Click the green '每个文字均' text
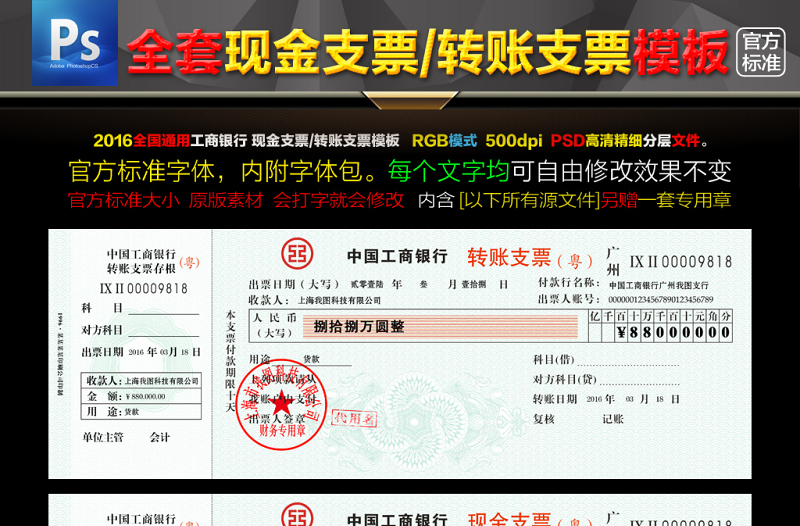The height and width of the screenshot is (526, 800). point(448,171)
